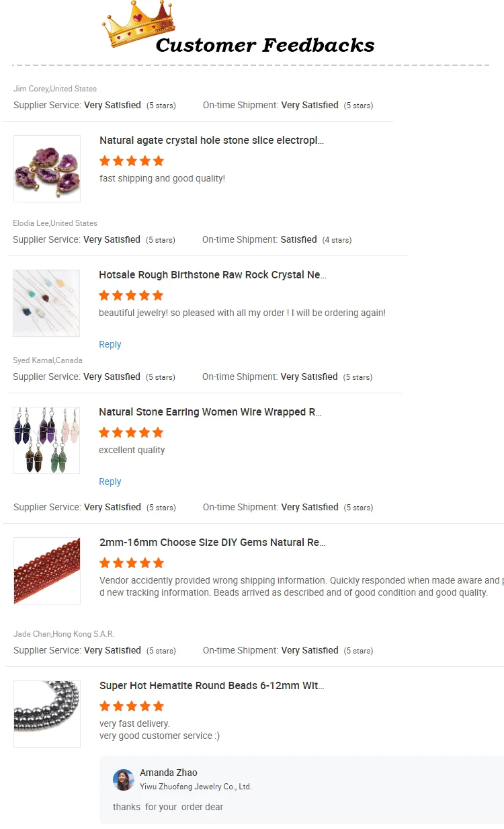The height and width of the screenshot is (829, 504).
Task: Click the star rating under agate stone review
Action: tap(132, 161)
